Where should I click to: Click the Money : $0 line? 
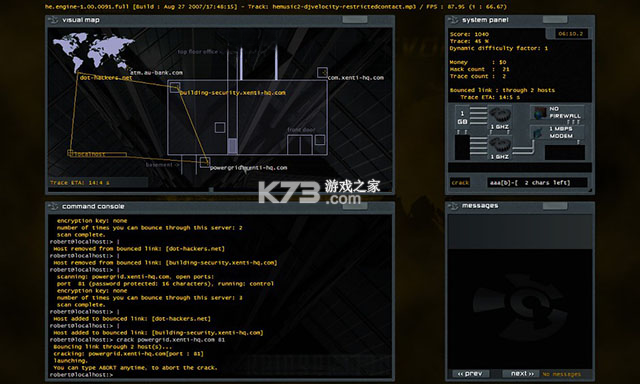pyautogui.click(x=478, y=62)
